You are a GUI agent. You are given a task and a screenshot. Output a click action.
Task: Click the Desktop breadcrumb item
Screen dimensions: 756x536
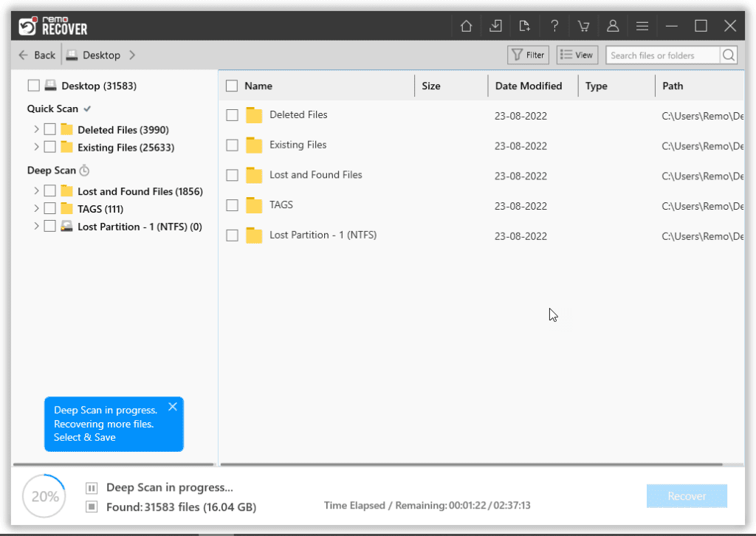pos(101,55)
